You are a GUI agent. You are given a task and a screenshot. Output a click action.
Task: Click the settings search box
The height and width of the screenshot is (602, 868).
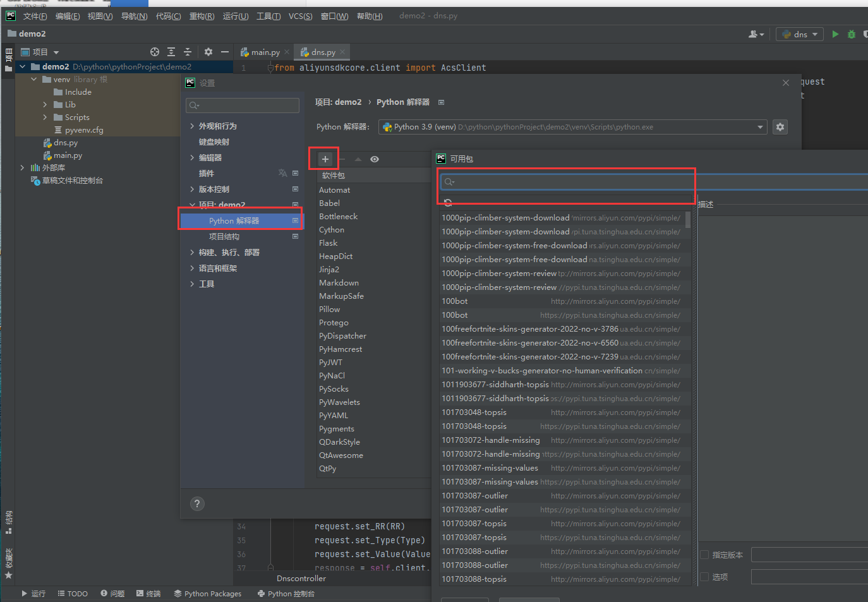pos(243,105)
